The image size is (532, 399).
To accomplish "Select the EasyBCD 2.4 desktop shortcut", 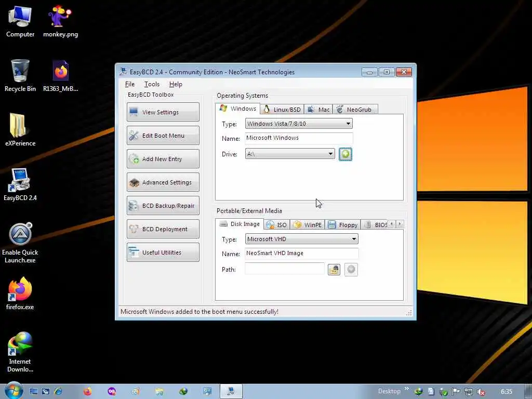I will tap(20, 184).
